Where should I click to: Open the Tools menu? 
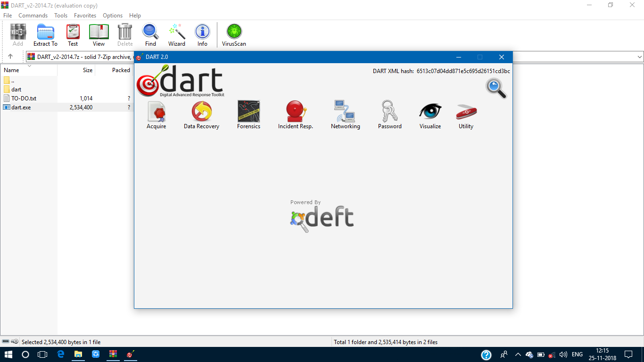pos(61,16)
